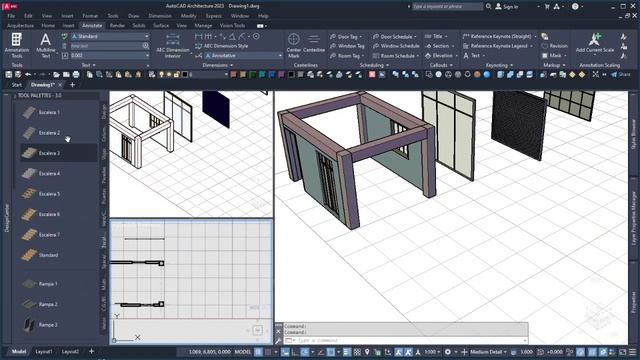Click the Room Tag tool
This screenshot has width=640, height=360.
pos(347,56)
